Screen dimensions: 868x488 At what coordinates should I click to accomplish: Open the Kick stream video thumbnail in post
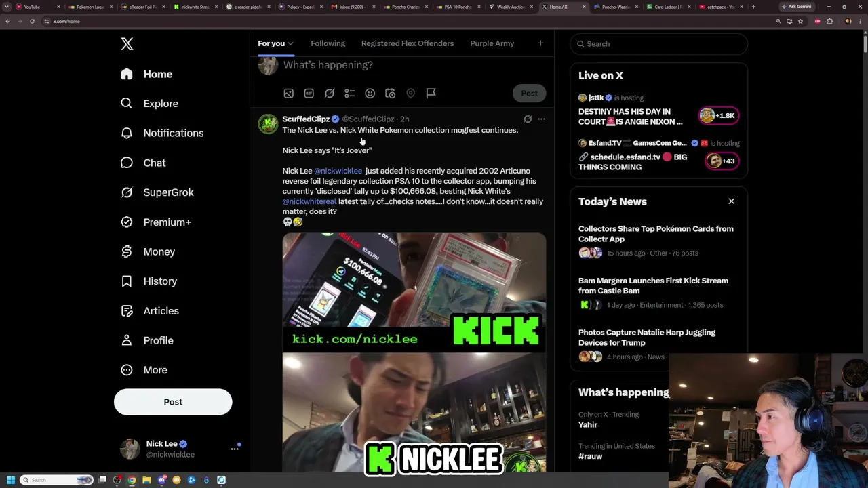(414, 352)
